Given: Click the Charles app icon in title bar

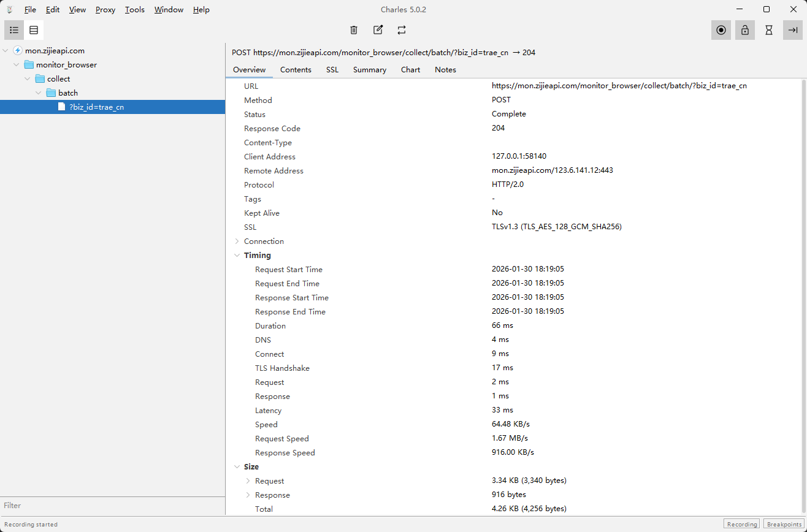Looking at the screenshot, I should pyautogui.click(x=9, y=10).
